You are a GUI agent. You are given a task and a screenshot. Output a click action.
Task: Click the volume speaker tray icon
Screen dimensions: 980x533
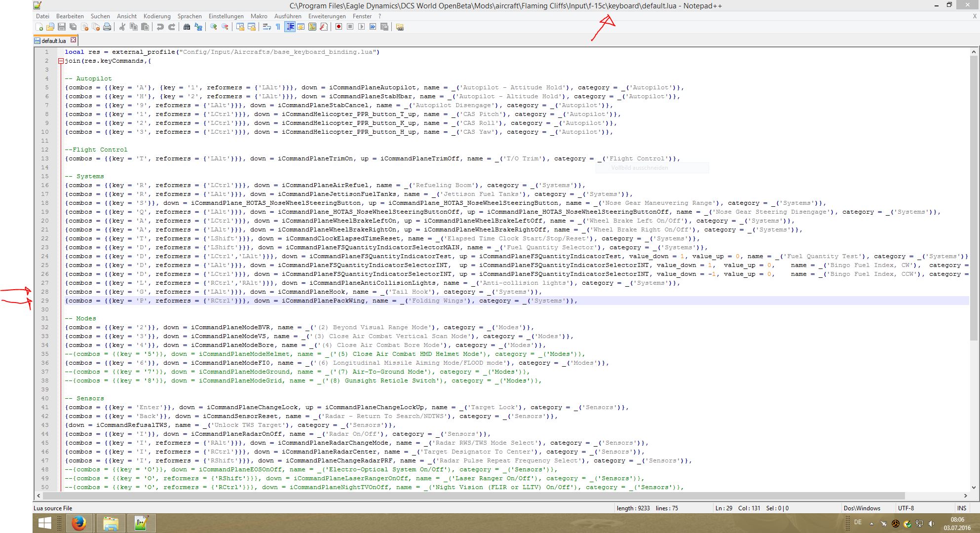tap(931, 523)
